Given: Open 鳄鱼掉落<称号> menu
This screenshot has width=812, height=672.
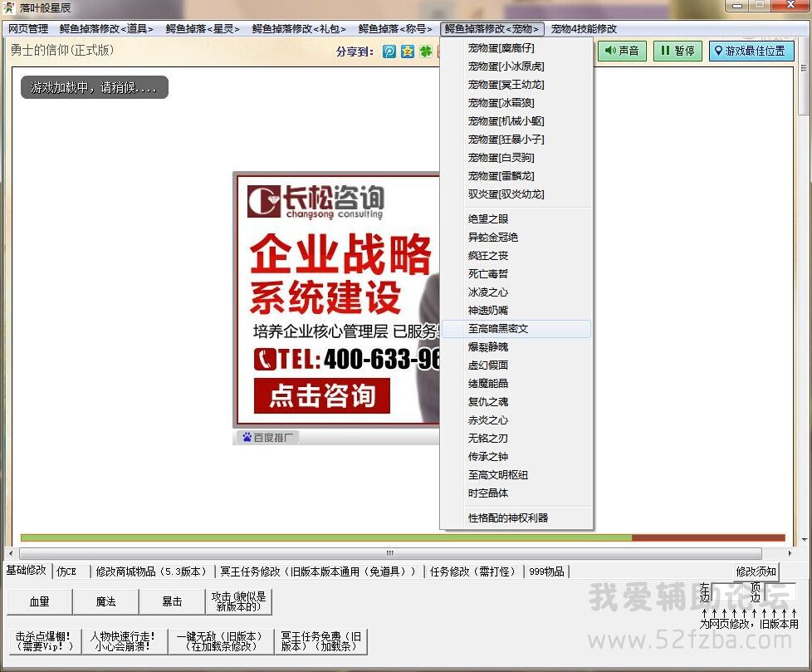Looking at the screenshot, I should tap(395, 28).
